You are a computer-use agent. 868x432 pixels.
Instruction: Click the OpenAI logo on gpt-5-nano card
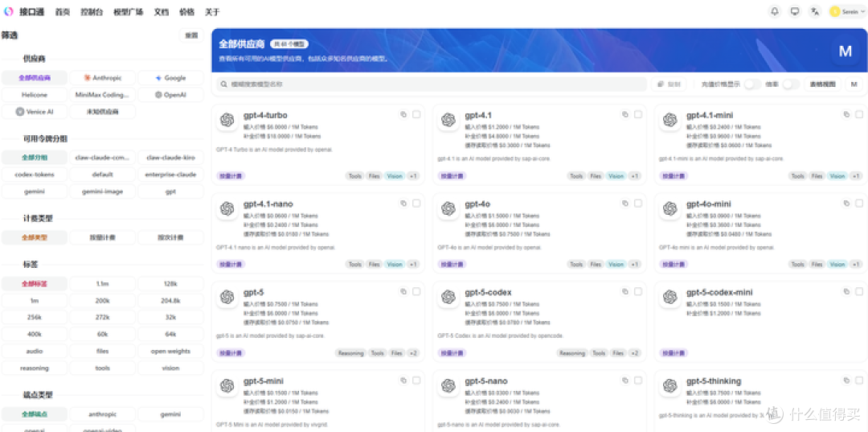pos(448,386)
